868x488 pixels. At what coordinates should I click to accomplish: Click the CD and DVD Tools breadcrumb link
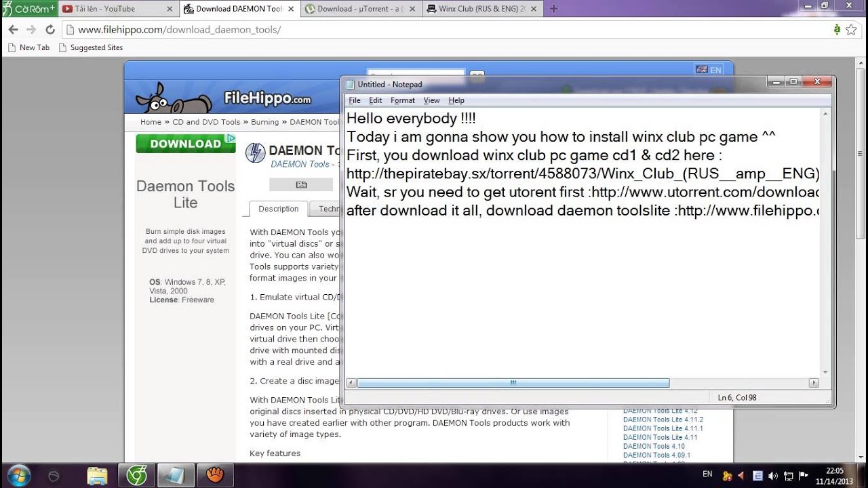click(206, 122)
